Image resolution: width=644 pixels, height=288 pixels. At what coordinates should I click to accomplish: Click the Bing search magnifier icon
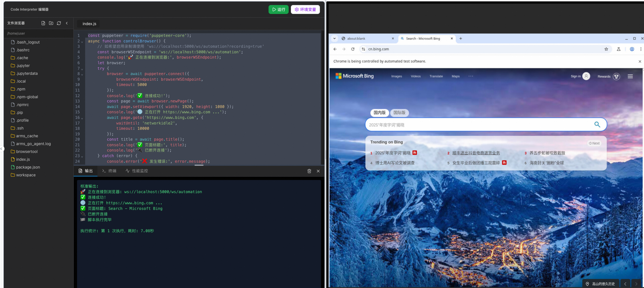597,124
